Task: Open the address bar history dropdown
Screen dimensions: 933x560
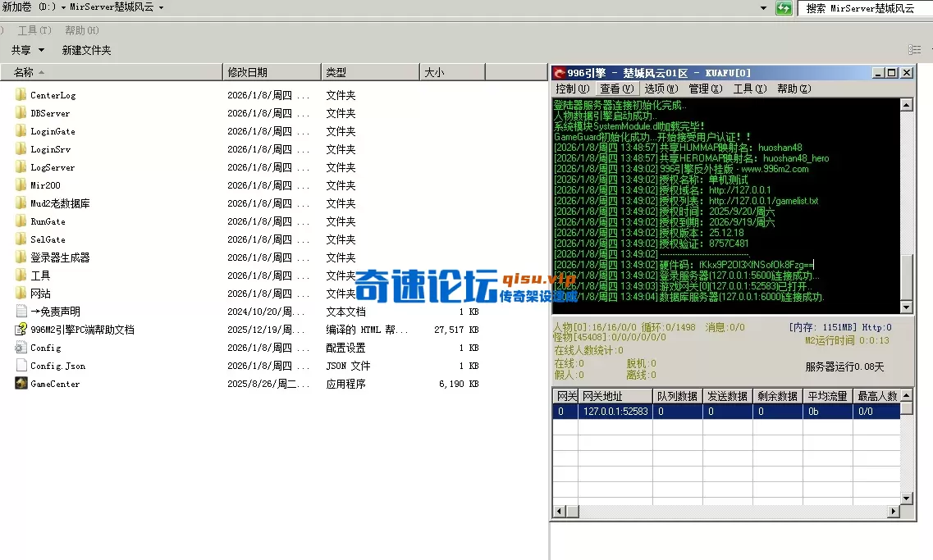Action: [x=763, y=7]
